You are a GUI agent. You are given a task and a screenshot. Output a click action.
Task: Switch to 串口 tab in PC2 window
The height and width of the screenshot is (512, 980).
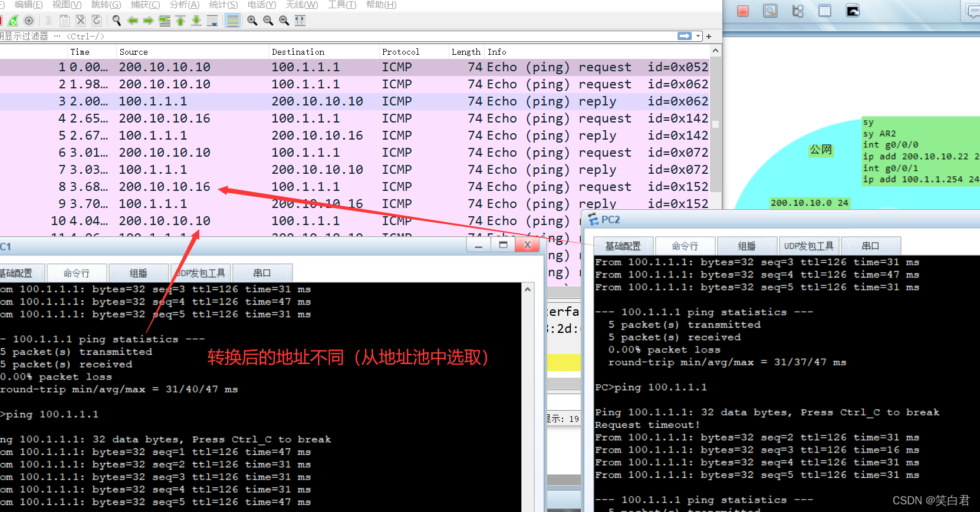[x=871, y=246]
